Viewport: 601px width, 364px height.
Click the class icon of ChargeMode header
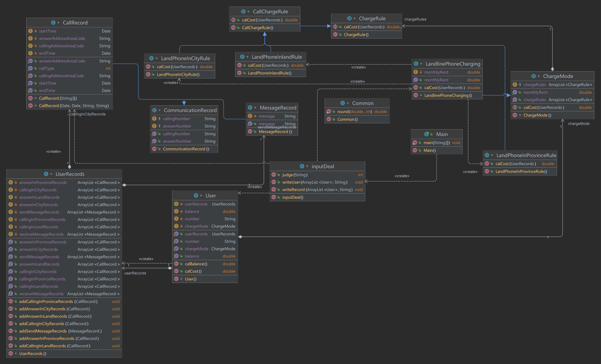pyautogui.click(x=533, y=76)
